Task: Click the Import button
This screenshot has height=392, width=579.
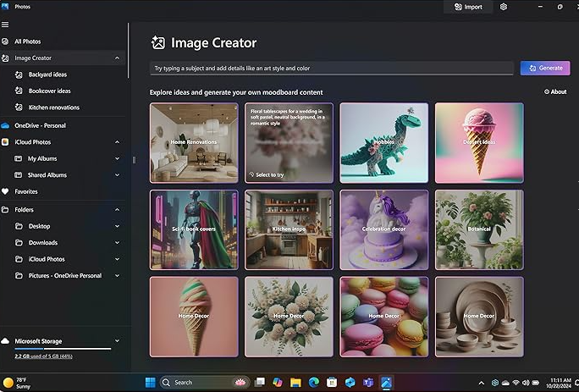Action: (468, 7)
